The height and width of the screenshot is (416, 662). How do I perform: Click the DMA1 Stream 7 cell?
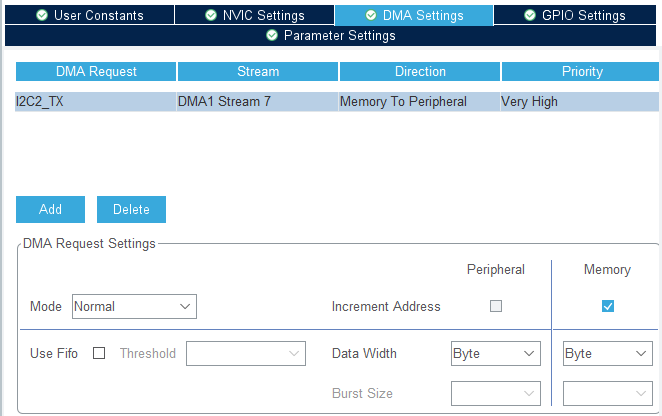coord(257,102)
